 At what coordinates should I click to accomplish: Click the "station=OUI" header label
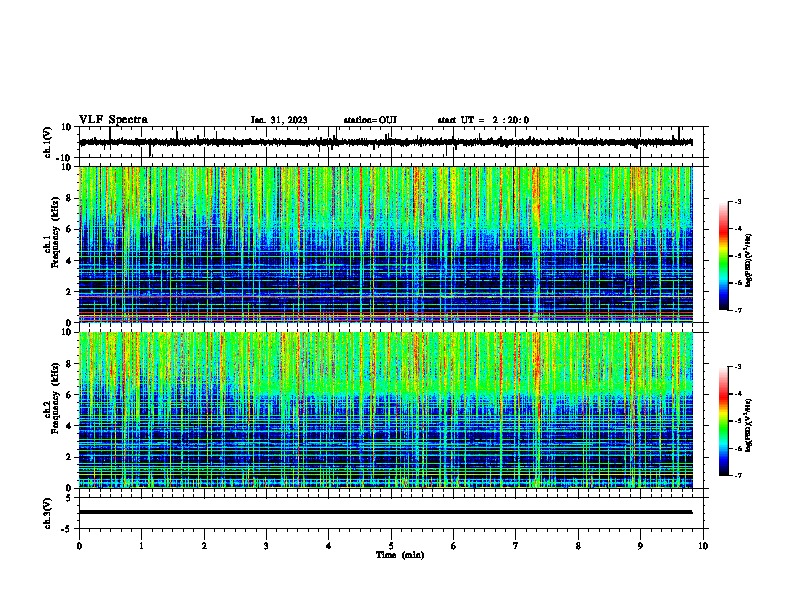370,120
